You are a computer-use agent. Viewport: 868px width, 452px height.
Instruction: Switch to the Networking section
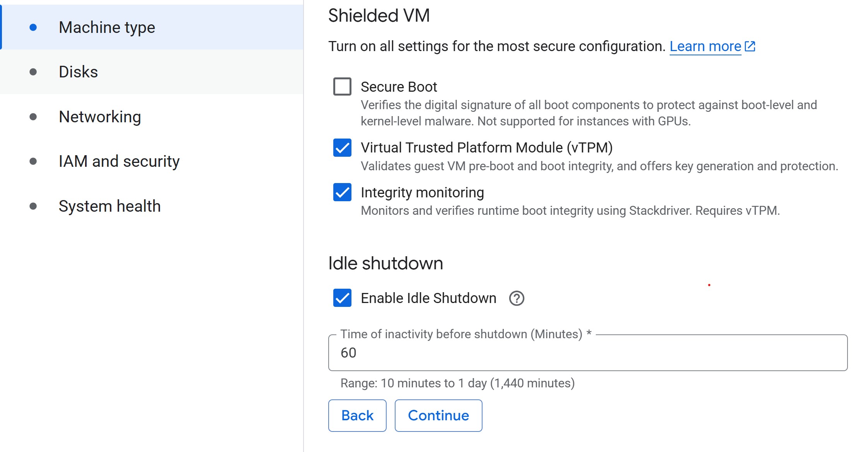pyautogui.click(x=100, y=117)
